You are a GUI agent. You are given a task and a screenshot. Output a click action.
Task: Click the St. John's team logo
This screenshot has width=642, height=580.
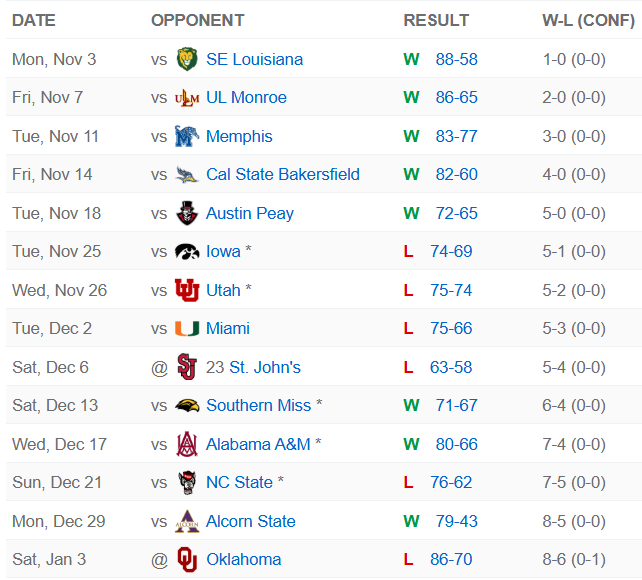pos(186,367)
